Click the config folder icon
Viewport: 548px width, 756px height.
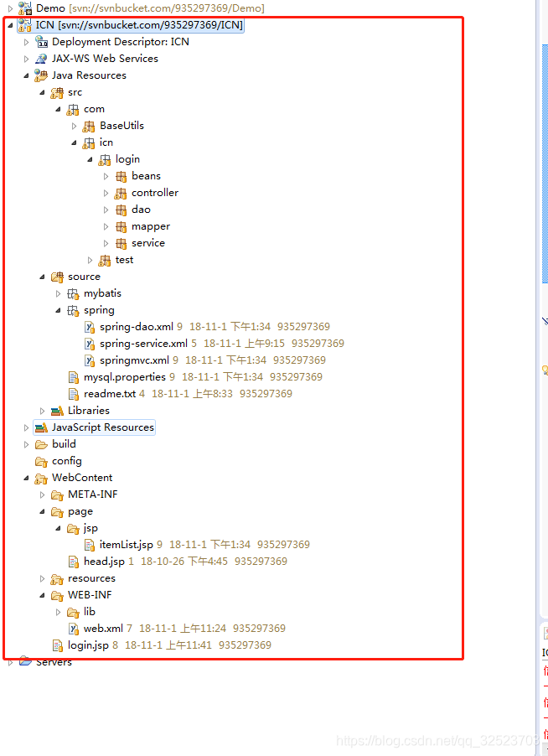coord(41,462)
